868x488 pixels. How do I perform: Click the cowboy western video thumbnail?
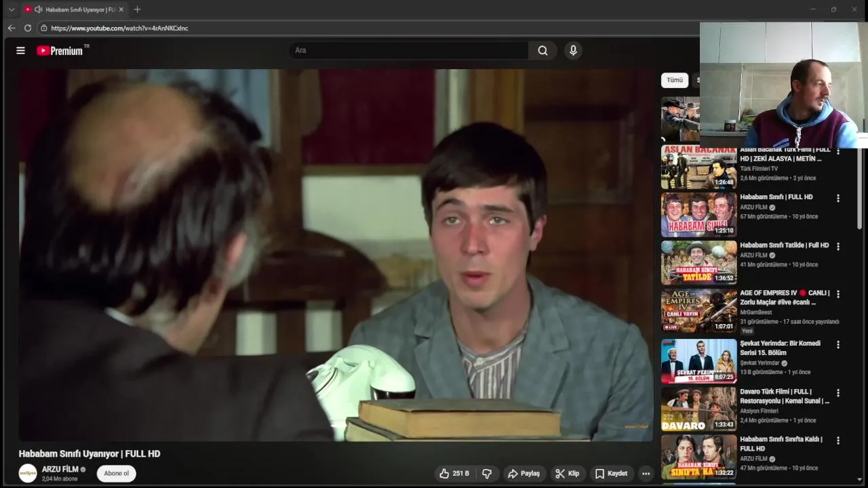click(x=680, y=119)
